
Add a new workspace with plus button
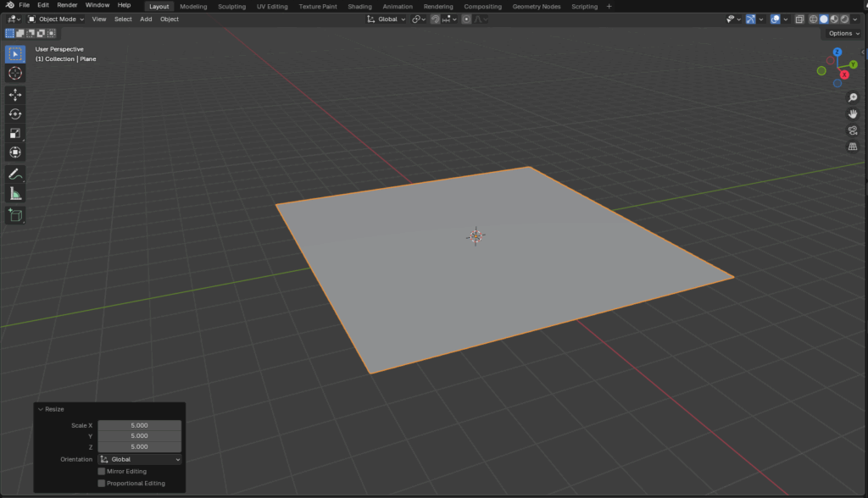(609, 7)
